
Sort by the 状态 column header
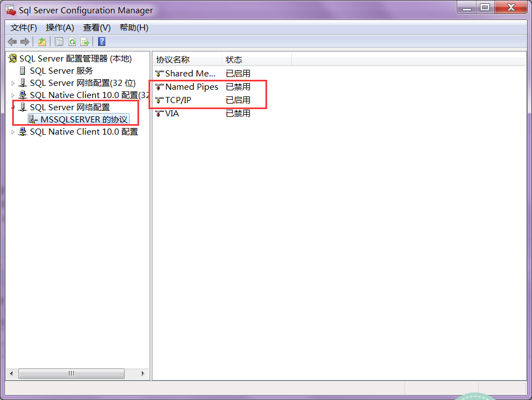257,59
